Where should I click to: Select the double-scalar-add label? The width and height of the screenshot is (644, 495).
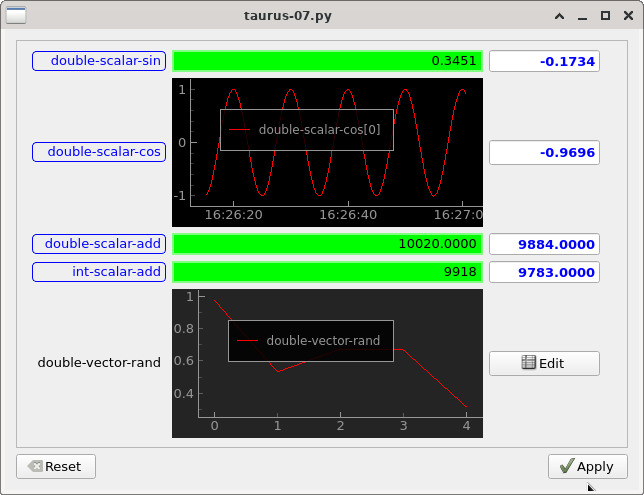point(99,243)
